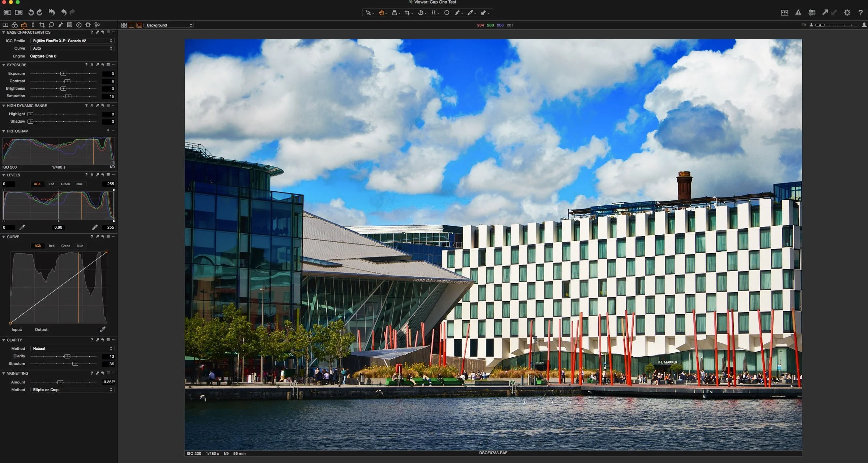Click the Vignetting panel help button
This screenshot has height=463, width=868.
click(92, 373)
